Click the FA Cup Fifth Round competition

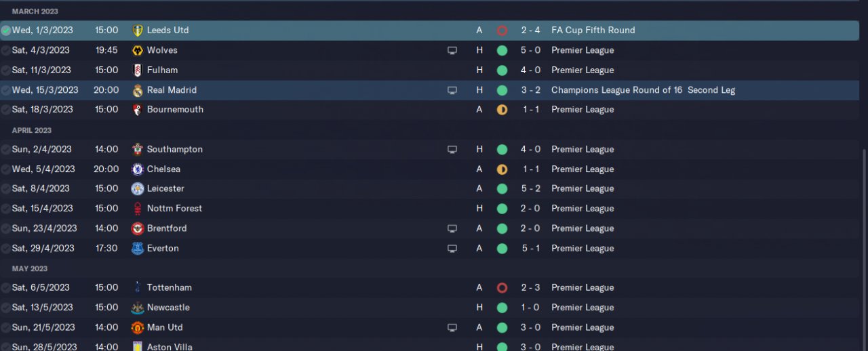[593, 30]
